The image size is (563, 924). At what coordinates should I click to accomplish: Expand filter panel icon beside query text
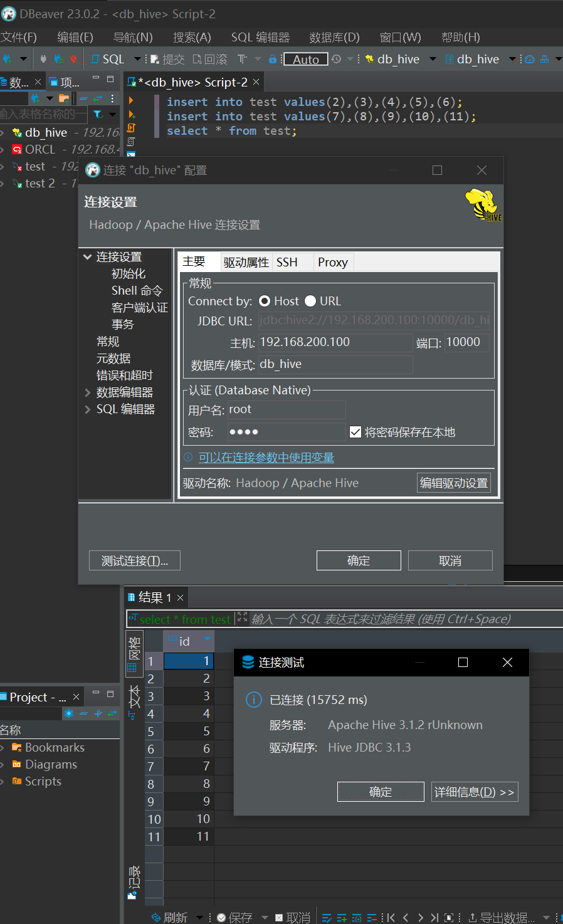[242, 618]
